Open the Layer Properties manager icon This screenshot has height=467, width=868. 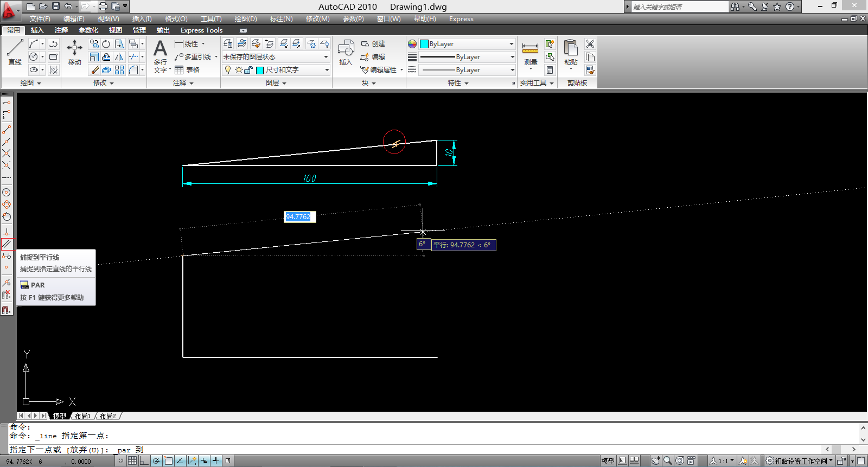click(x=228, y=43)
